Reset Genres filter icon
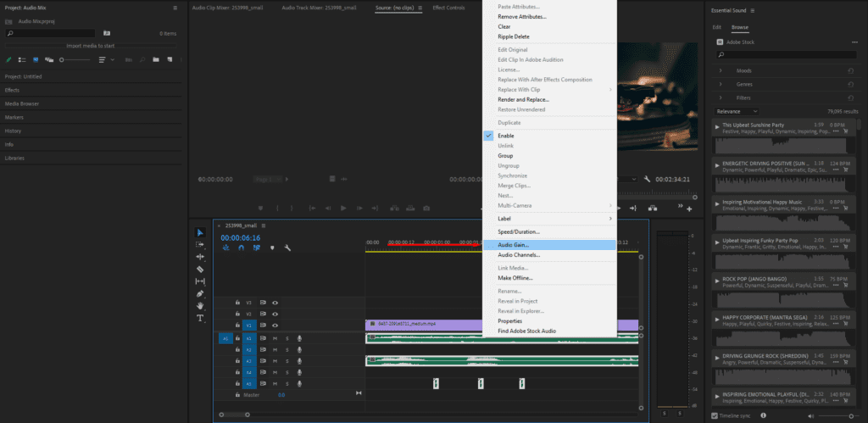The height and width of the screenshot is (423, 868). click(851, 84)
